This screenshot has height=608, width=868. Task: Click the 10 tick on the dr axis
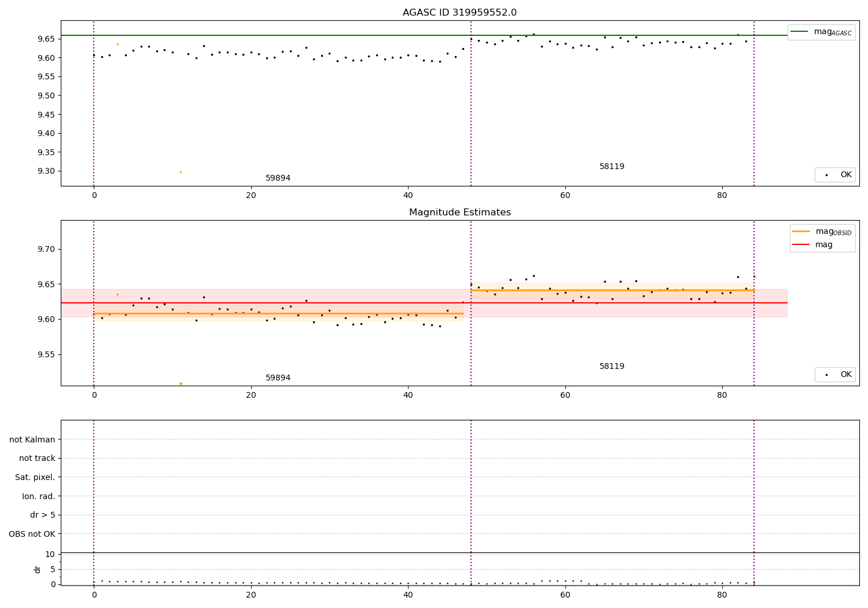(50, 554)
